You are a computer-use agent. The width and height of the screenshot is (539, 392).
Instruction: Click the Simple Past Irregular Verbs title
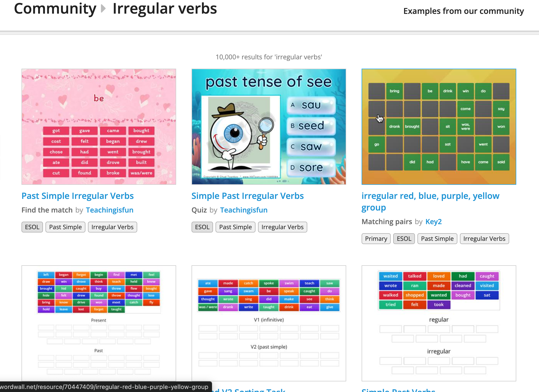(x=247, y=196)
